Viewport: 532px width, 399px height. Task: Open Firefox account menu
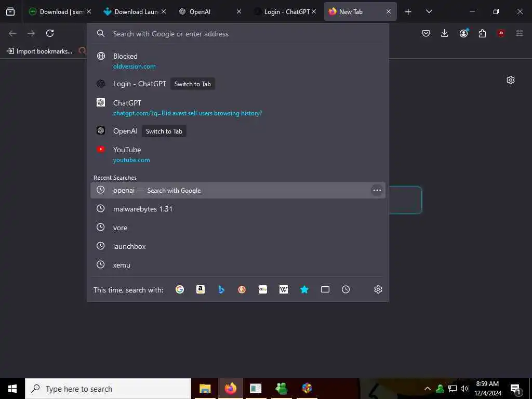click(x=463, y=33)
